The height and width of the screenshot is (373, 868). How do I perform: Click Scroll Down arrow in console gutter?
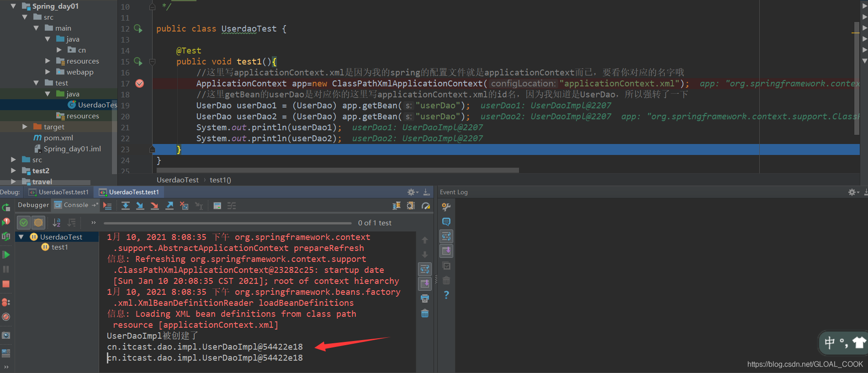click(425, 255)
